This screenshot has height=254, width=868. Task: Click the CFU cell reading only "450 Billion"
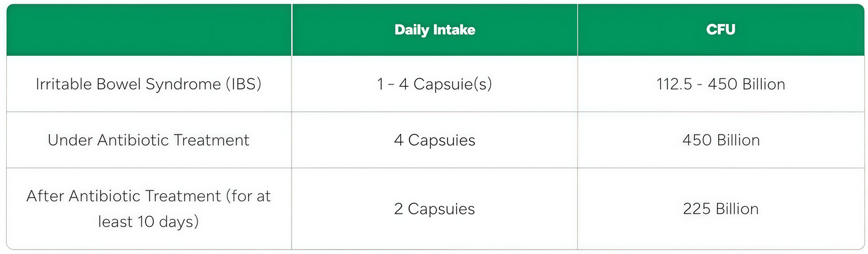point(721,140)
